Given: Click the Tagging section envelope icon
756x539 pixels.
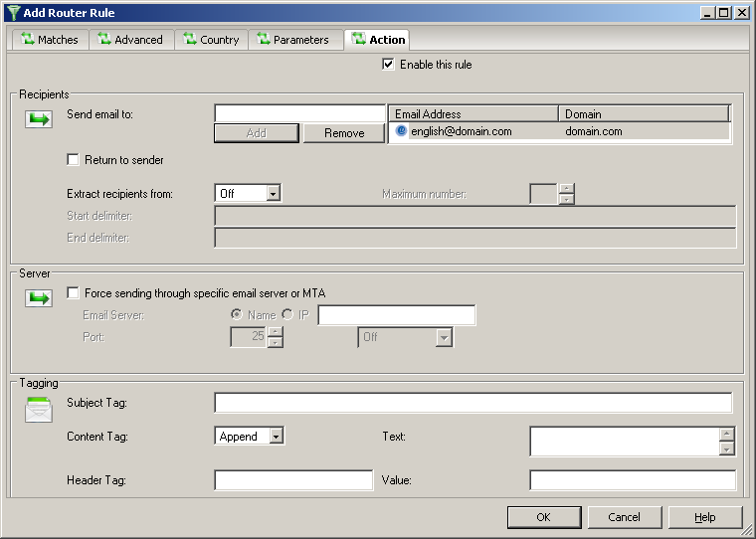Looking at the screenshot, I should click(38, 409).
